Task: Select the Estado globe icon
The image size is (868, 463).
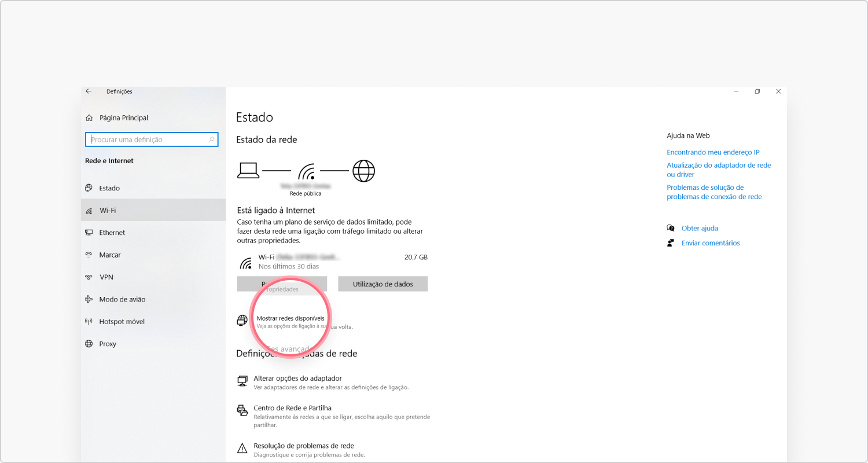Action: [89, 188]
